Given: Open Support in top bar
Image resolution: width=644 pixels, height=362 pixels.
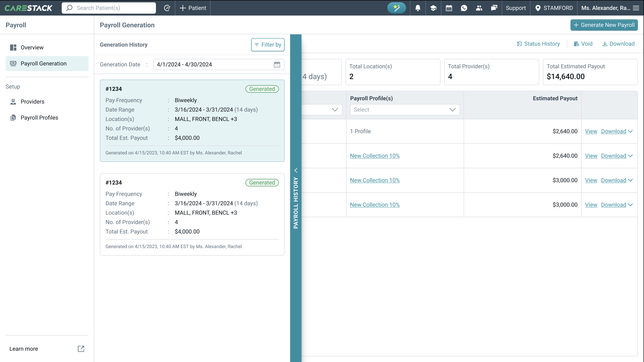Looking at the screenshot, I should coord(516,8).
